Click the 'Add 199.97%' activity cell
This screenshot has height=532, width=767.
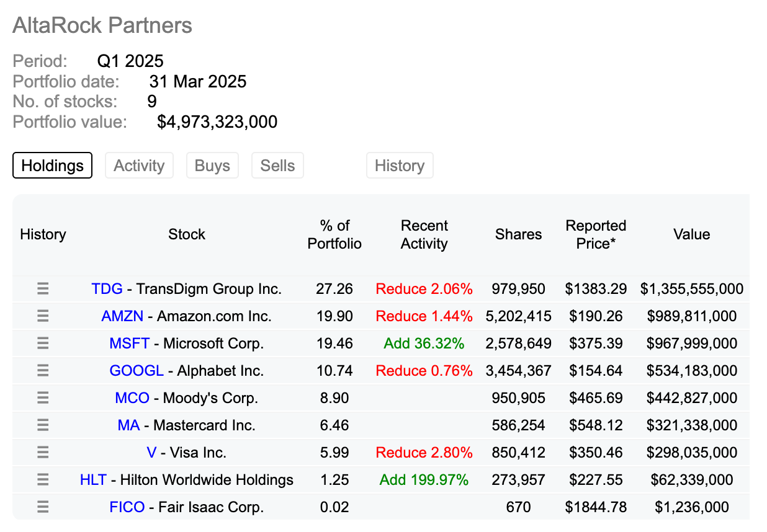click(424, 480)
